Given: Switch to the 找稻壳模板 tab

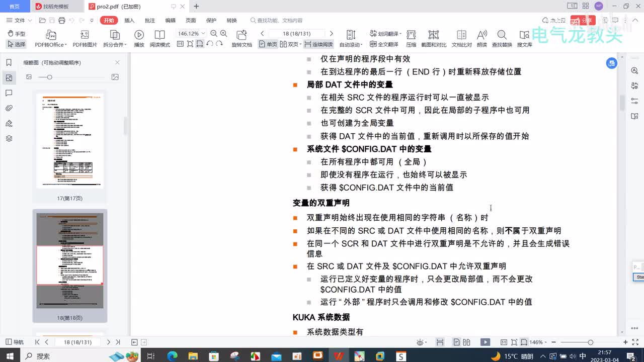Looking at the screenshot, I should [55, 7].
